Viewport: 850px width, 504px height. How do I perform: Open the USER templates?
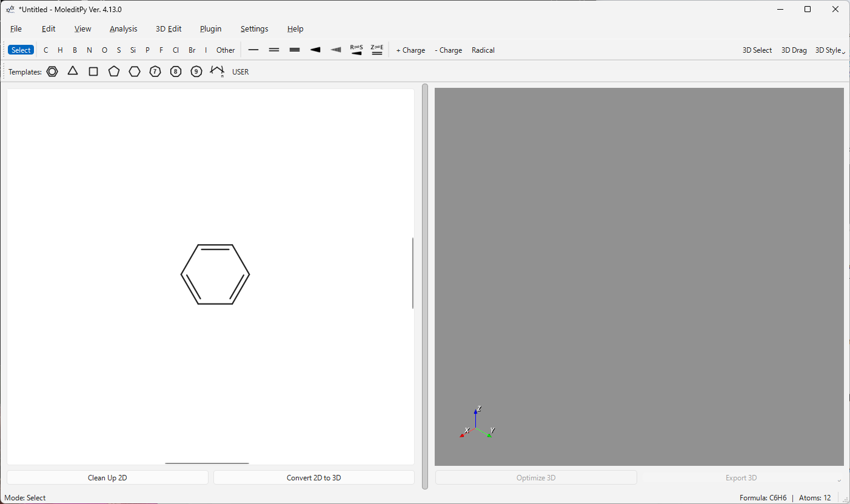(241, 71)
